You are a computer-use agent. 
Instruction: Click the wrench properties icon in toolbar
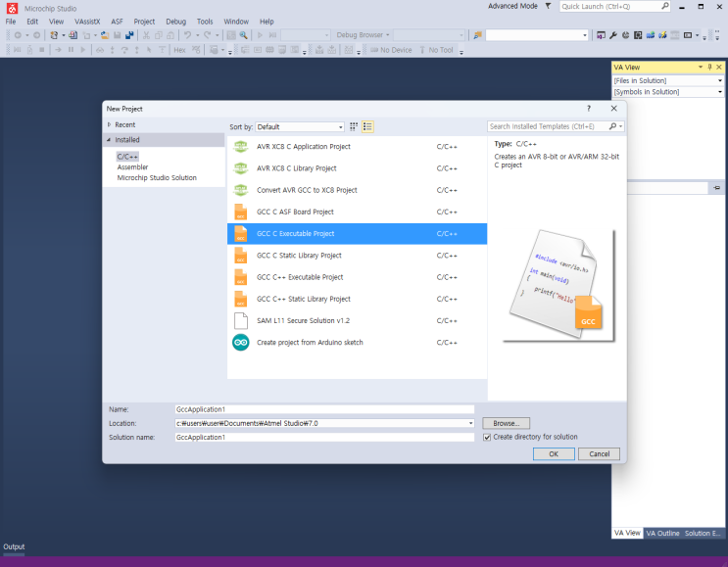(613, 35)
